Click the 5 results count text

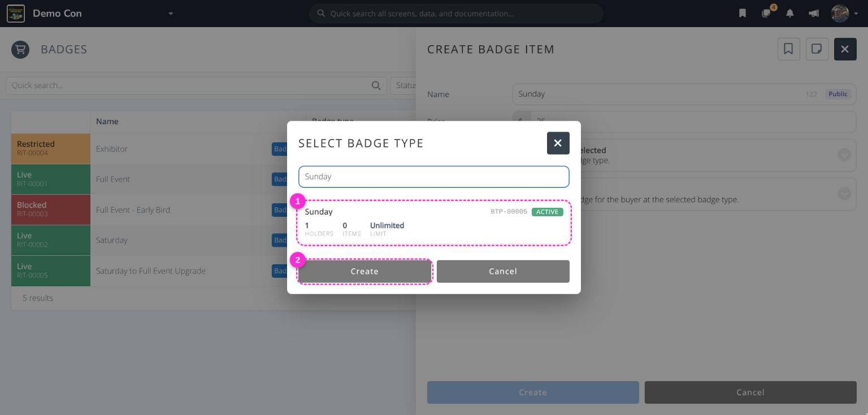[x=38, y=298]
